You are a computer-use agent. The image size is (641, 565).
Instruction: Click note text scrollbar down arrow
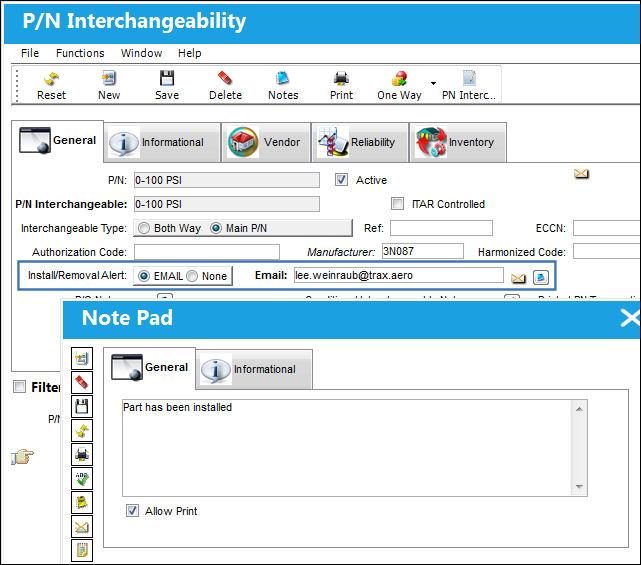click(579, 487)
